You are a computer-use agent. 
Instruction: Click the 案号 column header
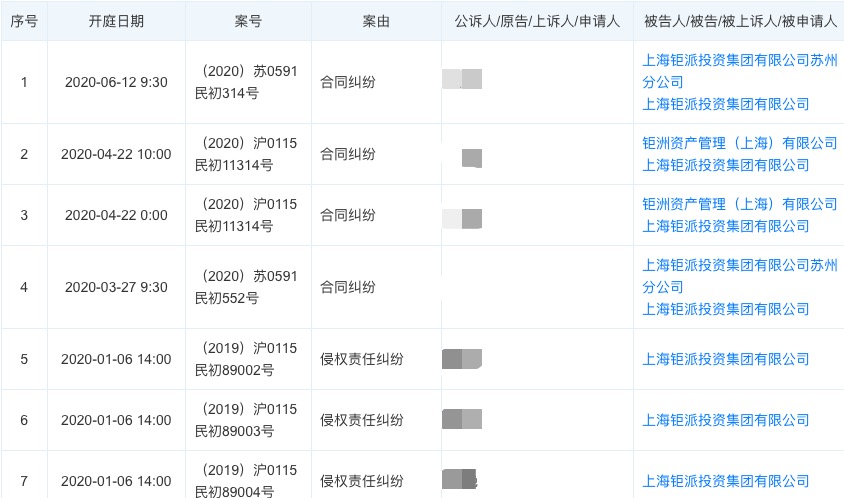(248, 20)
